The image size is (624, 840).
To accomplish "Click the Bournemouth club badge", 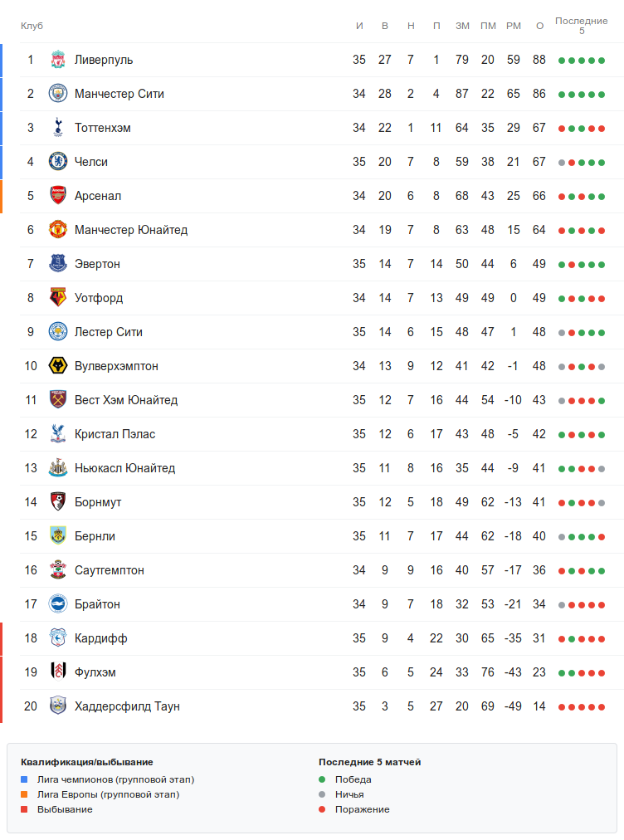I will [57, 502].
